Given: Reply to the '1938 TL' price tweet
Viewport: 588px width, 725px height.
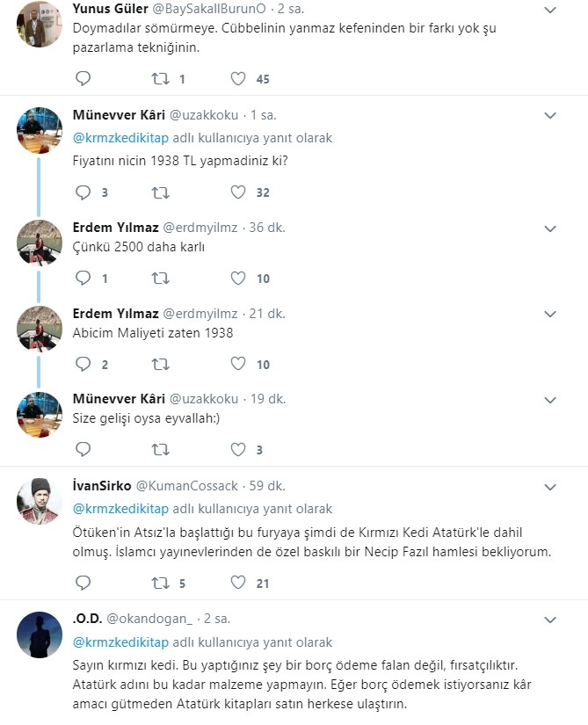Looking at the screenshot, I should 83,192.
